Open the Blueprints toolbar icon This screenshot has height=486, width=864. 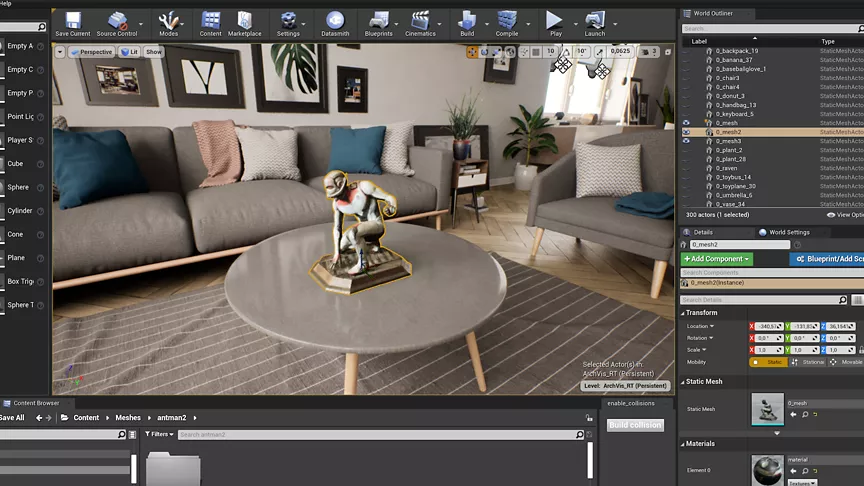point(379,24)
